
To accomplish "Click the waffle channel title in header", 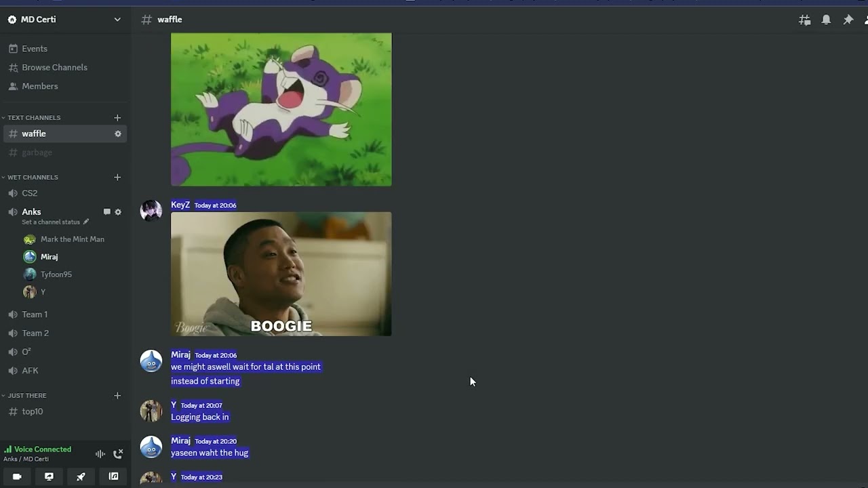I will point(170,20).
